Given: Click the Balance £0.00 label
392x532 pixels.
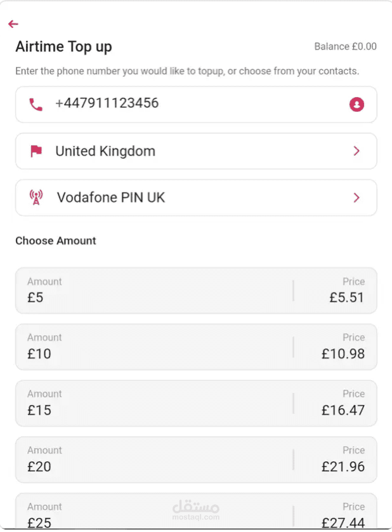Looking at the screenshot, I should click(x=345, y=46).
